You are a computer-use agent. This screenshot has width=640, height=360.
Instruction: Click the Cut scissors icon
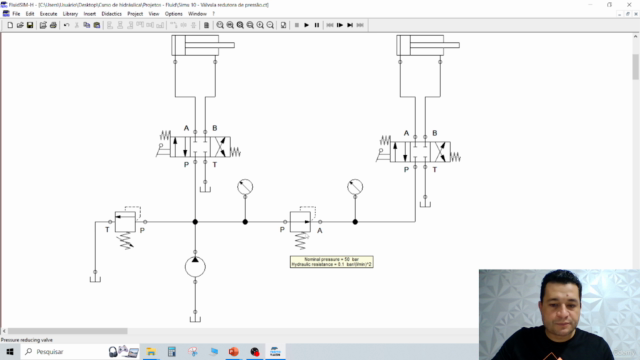click(76, 25)
